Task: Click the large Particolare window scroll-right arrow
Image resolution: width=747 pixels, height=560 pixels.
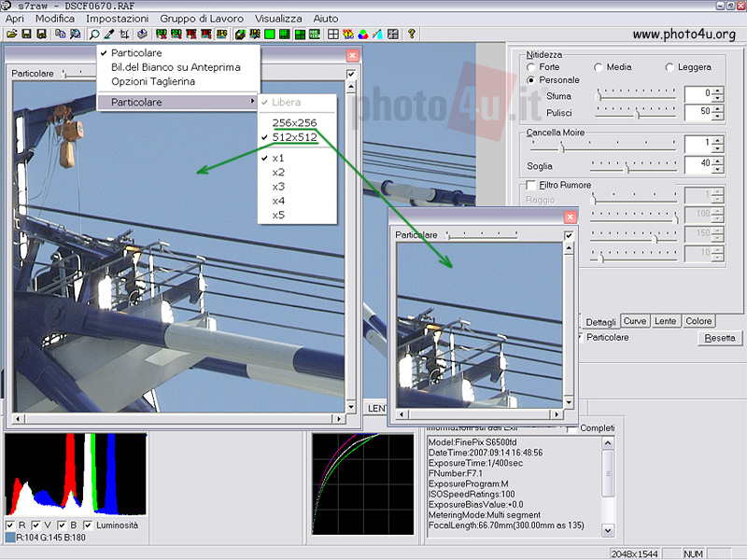Action: pos(339,418)
